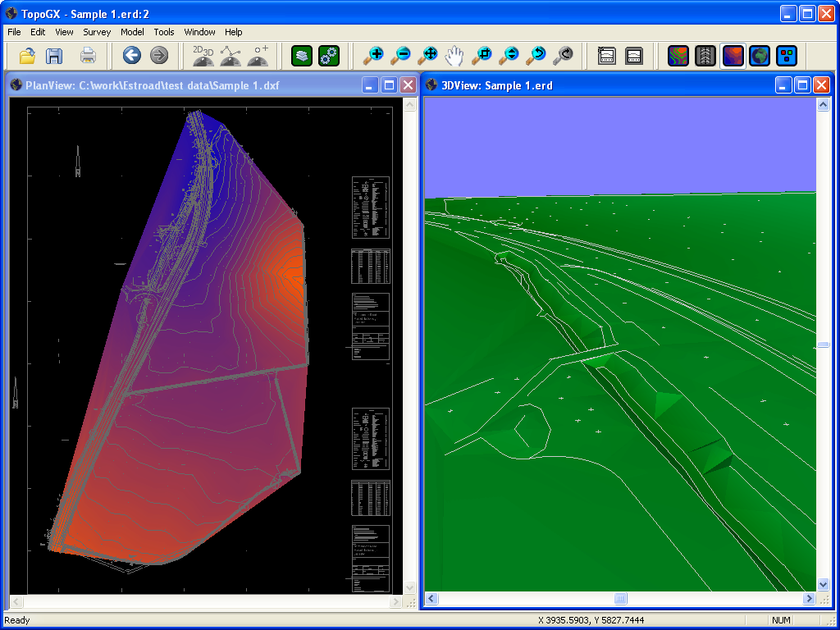Click PlanView vertical scrollbar down arrow

pos(410,587)
